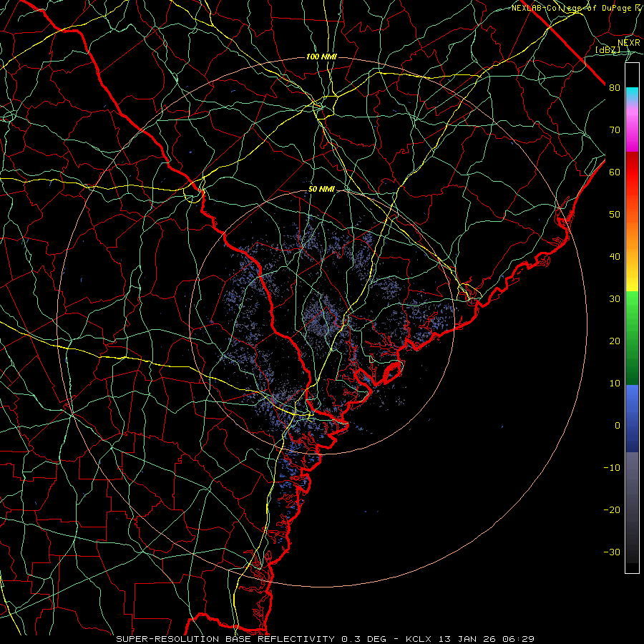Click the 60 value on the dBZ scale
This screenshot has height=644, width=644.
click(615, 172)
